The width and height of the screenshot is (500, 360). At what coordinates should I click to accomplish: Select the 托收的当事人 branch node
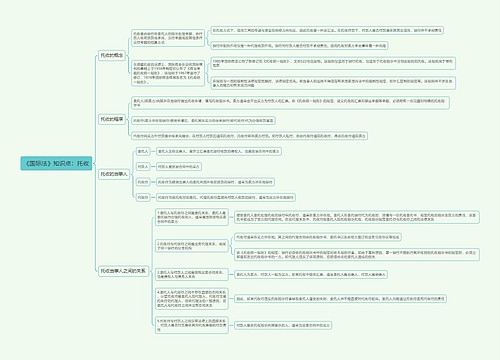pyautogui.click(x=114, y=174)
